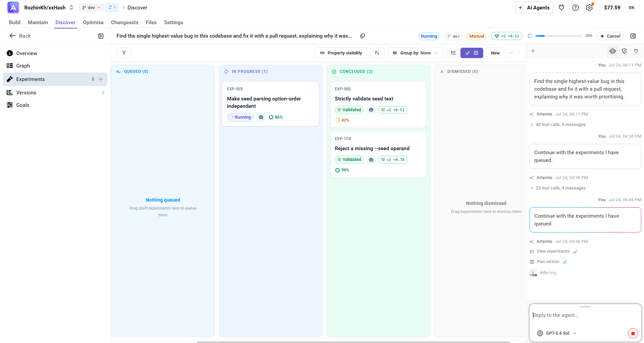This screenshot has height=343, width=644.
Task: Click the shield icon in the chat panel
Action: (624, 51)
